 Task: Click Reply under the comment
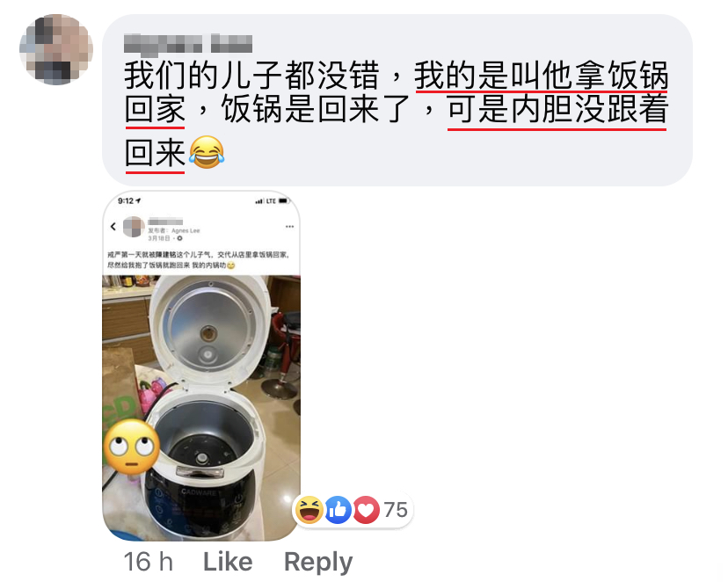click(x=318, y=562)
